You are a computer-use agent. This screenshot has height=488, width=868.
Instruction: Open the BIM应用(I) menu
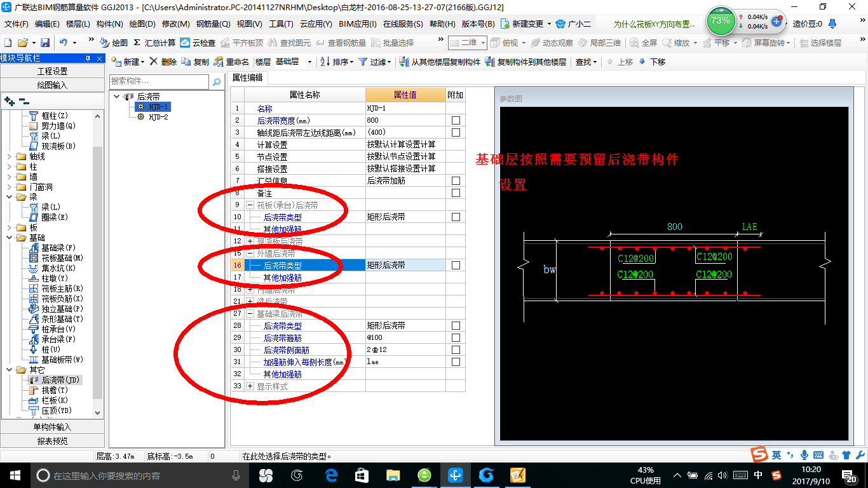pos(358,24)
